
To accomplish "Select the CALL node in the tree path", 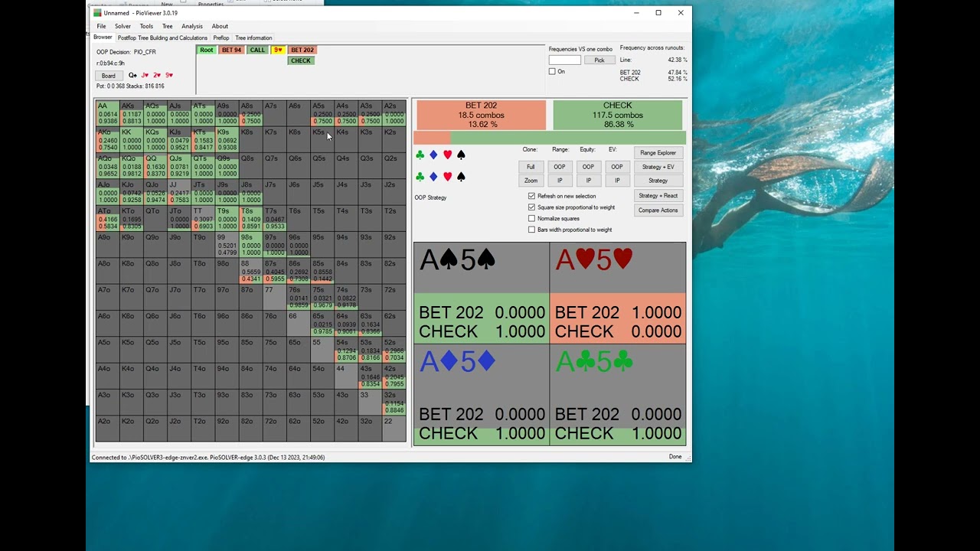I will pyautogui.click(x=257, y=50).
